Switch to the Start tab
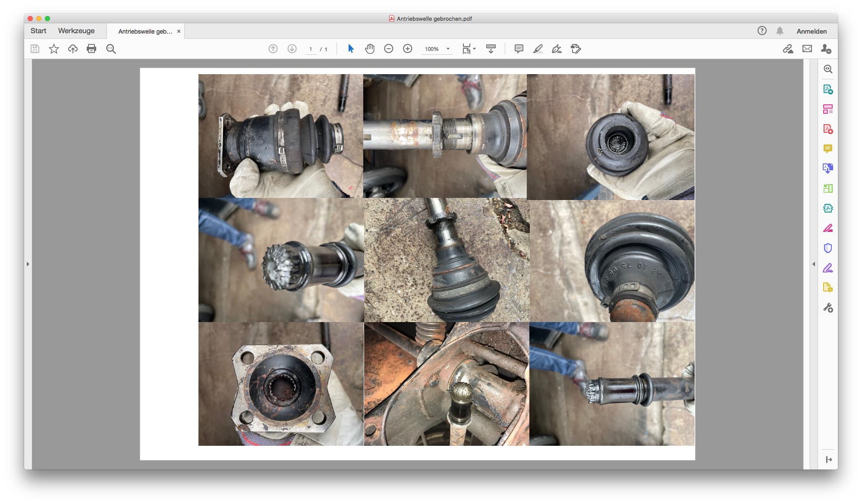The height and width of the screenshot is (504, 862). (38, 31)
